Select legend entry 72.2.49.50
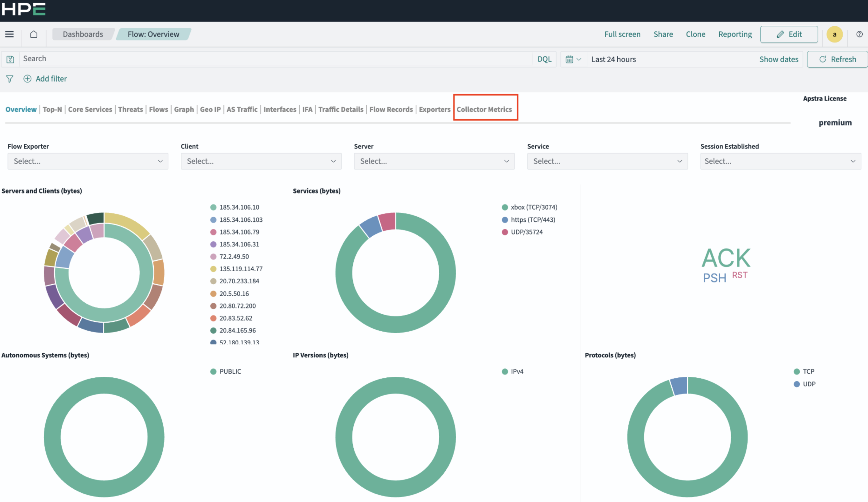Screen dimensions: 868x502 [x=234, y=257]
